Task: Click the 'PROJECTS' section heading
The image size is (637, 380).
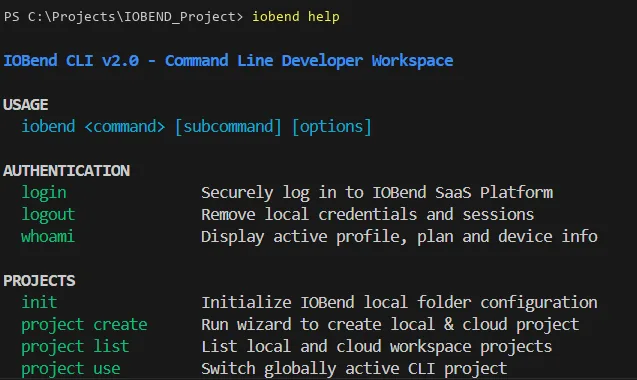Action: tap(39, 281)
